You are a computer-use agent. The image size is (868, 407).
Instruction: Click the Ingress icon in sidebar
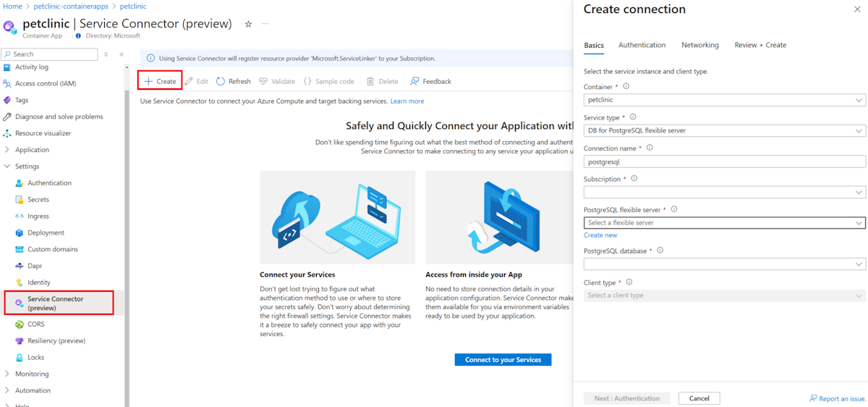[20, 217]
